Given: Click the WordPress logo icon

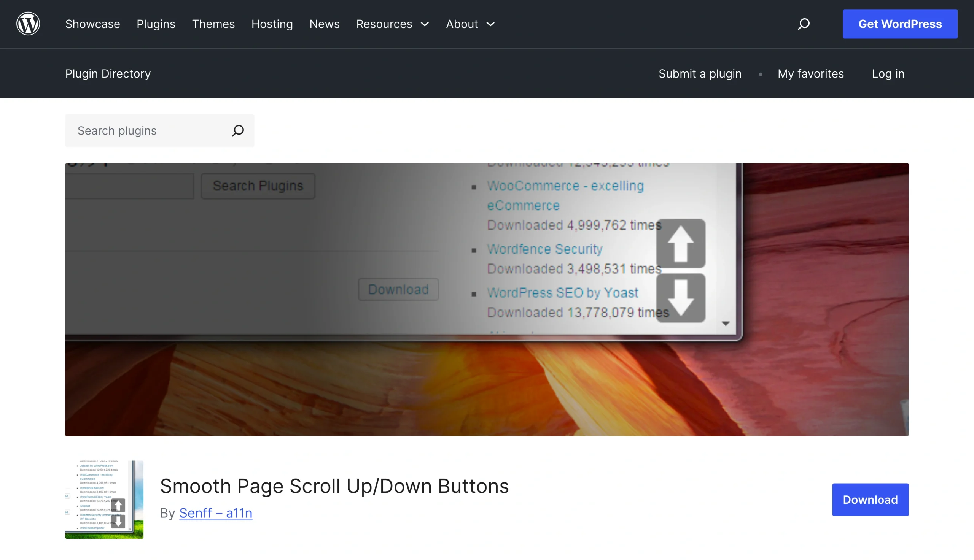Looking at the screenshot, I should pos(28,24).
